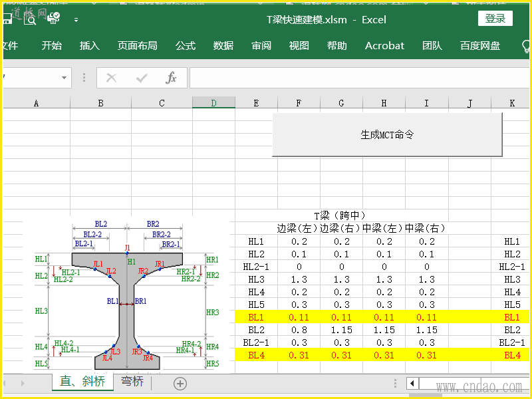Click the HL2-1 label in column E
The image size is (532, 399).
tap(256, 267)
